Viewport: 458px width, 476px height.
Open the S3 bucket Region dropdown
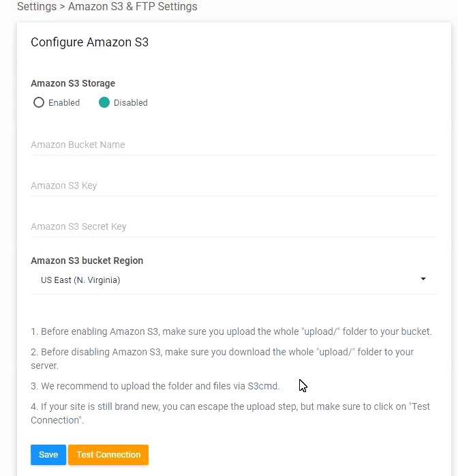232,280
